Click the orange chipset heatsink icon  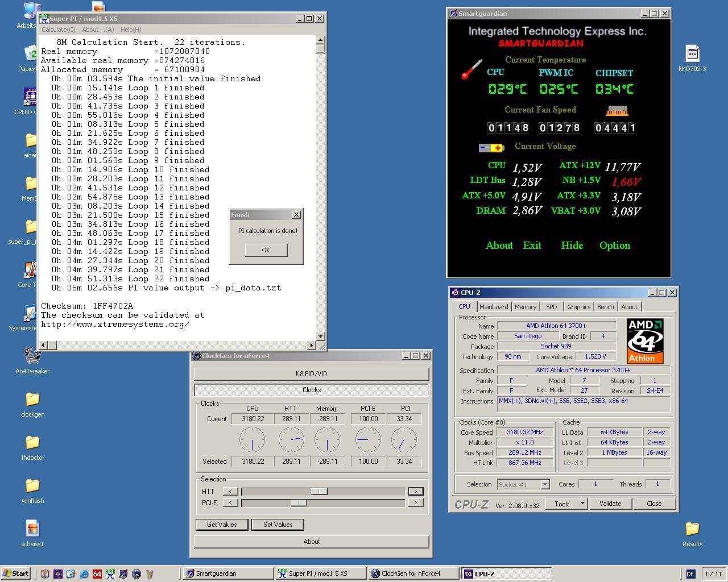[x=618, y=111]
